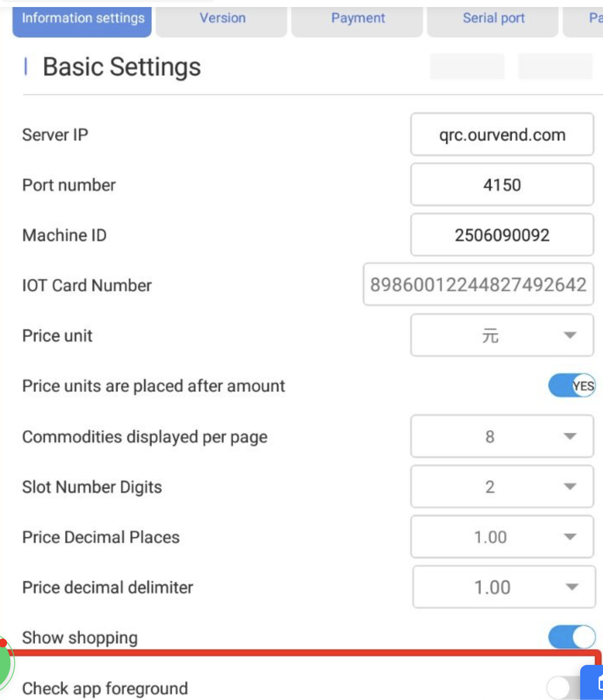Open the Slot Number Digits dropdown
603x700 pixels.
point(502,487)
